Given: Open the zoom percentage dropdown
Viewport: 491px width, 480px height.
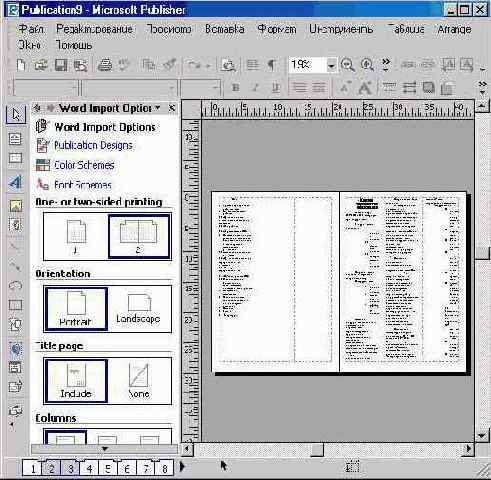Looking at the screenshot, I should point(331,65).
